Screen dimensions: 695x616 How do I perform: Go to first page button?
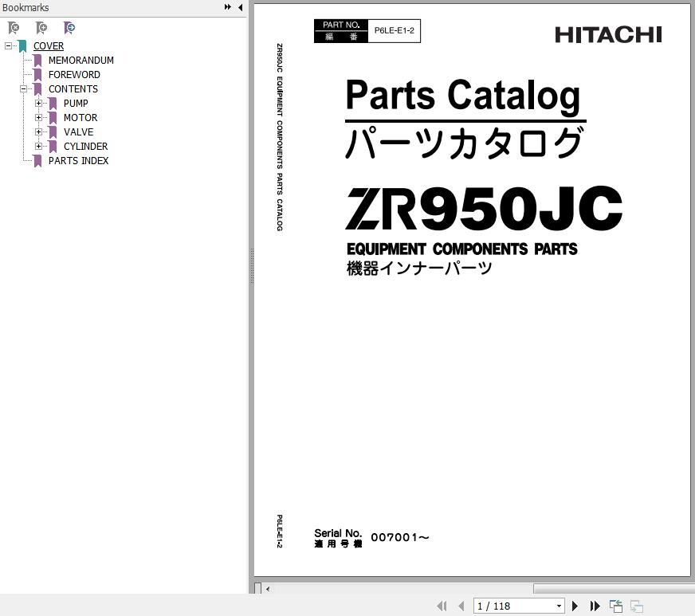point(442,606)
